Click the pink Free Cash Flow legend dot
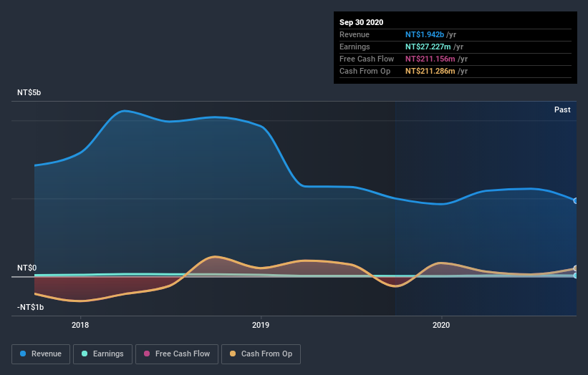The image size is (588, 375). (x=147, y=354)
